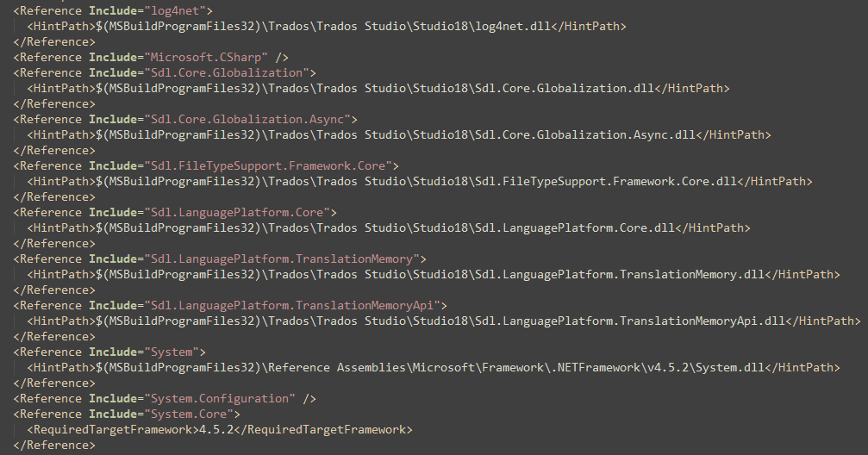Click the closing Reference tag after System.dll
The image size is (868, 455).
[x=54, y=383]
